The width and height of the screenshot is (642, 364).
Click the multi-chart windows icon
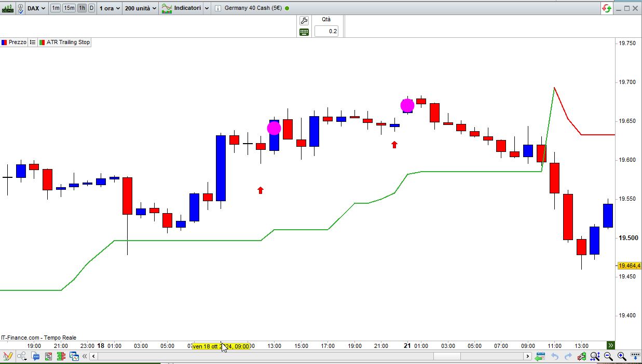click(x=74, y=356)
